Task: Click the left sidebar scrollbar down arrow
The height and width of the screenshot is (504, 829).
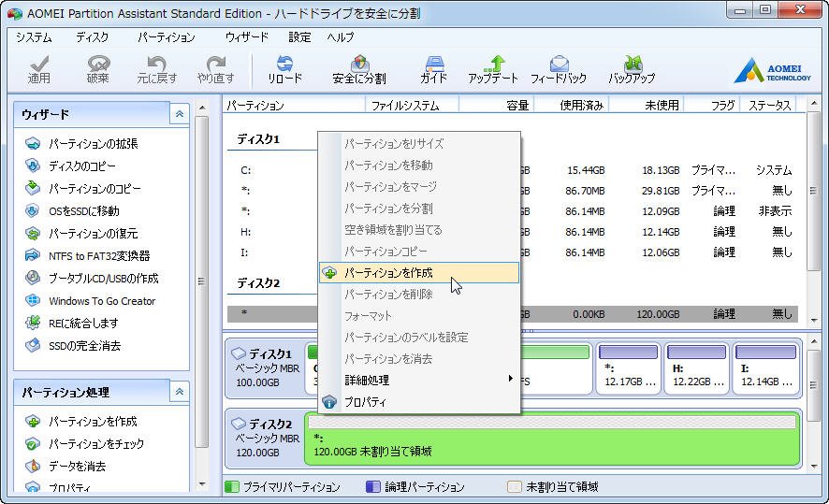Action: (202, 483)
